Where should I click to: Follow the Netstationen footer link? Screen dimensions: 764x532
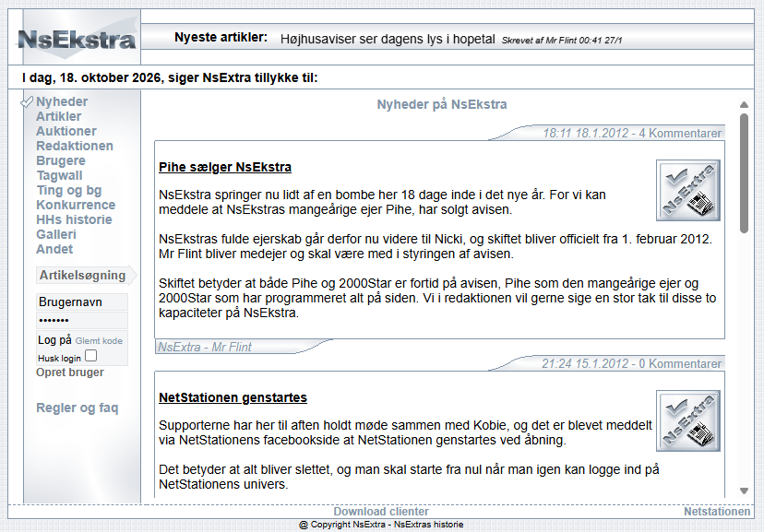pyautogui.click(x=717, y=512)
